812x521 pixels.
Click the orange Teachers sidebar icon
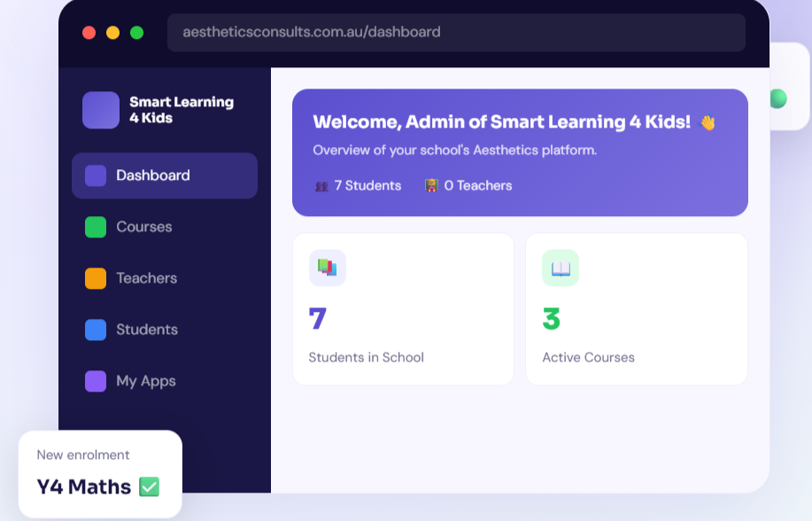96,278
